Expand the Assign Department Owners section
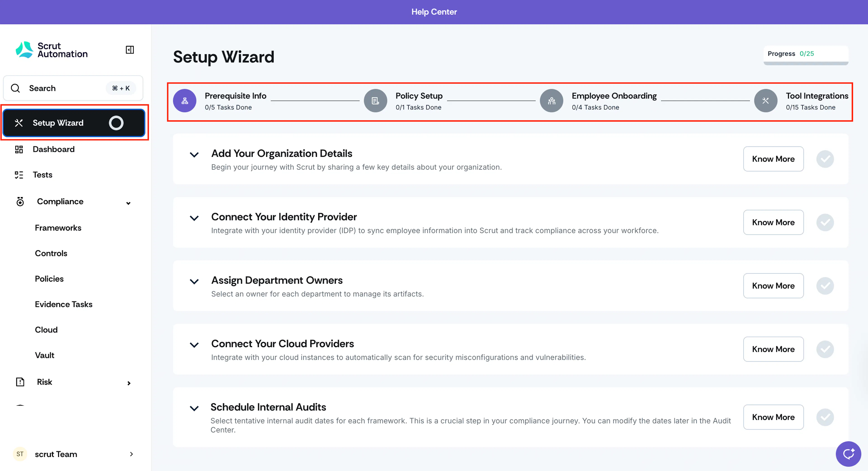Viewport: 868px width, 471px height. tap(194, 282)
